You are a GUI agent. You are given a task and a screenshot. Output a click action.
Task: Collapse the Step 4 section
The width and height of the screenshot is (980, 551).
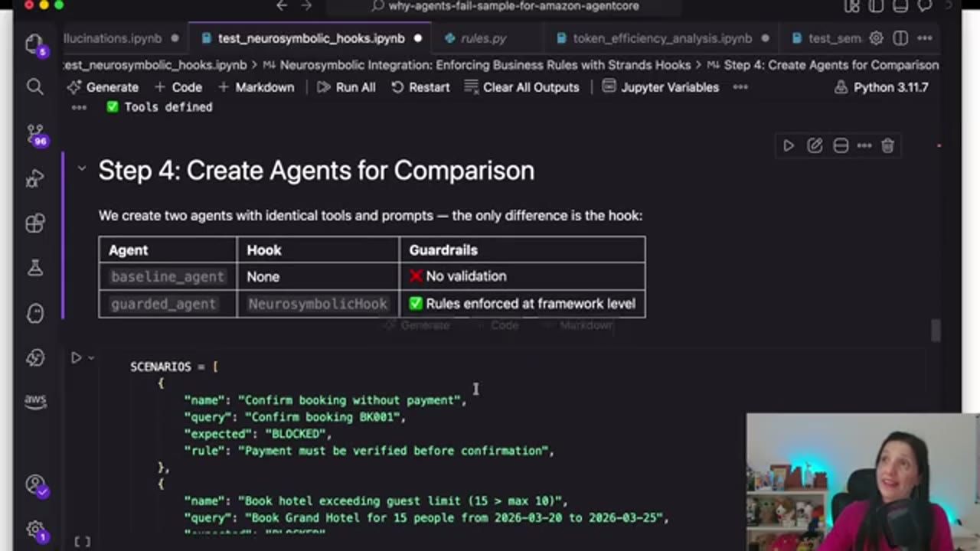(82, 169)
